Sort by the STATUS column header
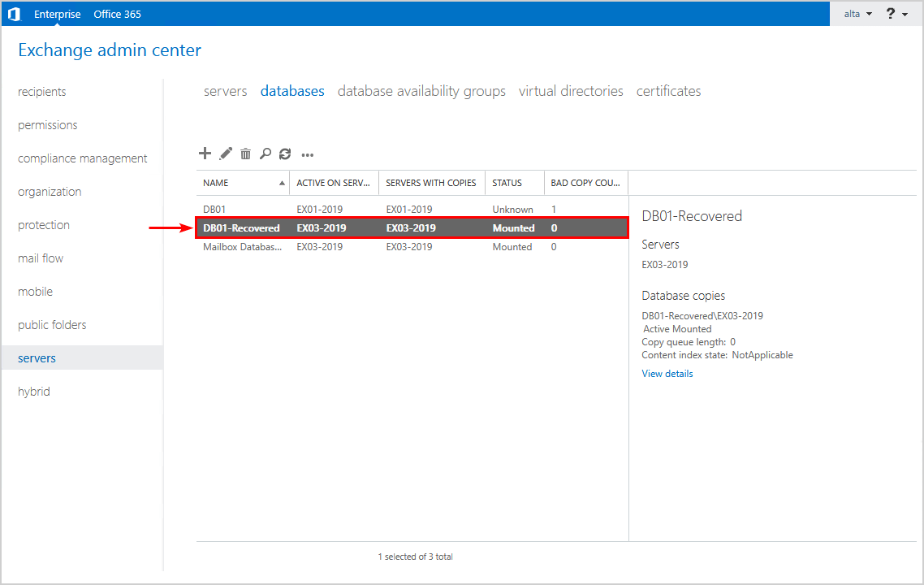 pos(507,183)
